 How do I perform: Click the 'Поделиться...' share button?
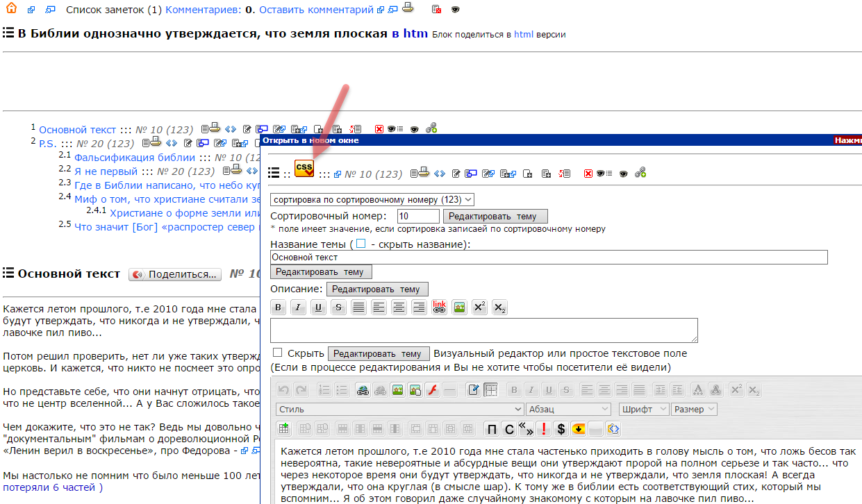175,274
